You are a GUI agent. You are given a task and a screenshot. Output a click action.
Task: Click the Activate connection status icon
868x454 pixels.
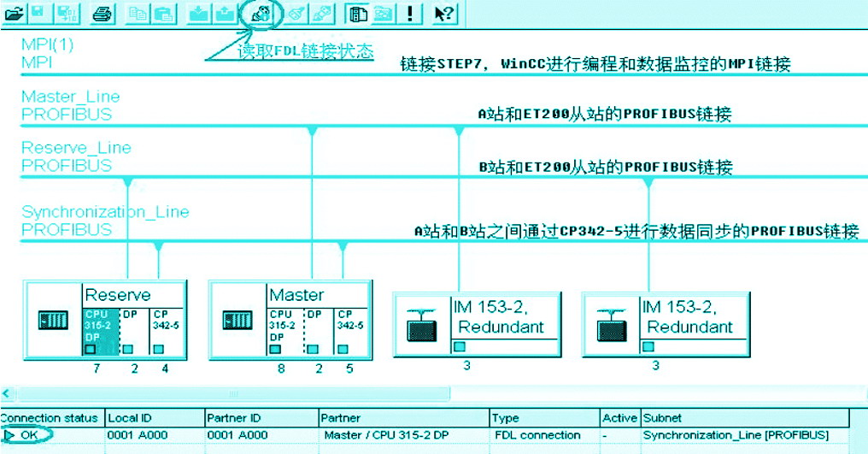(261, 14)
